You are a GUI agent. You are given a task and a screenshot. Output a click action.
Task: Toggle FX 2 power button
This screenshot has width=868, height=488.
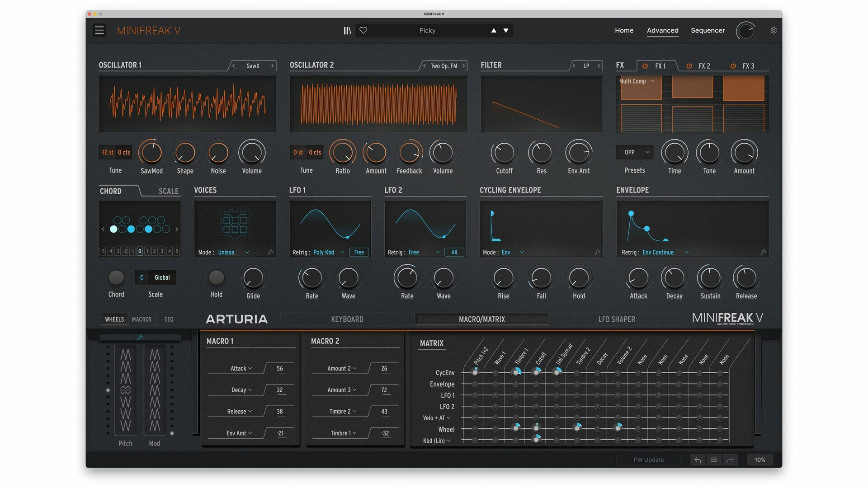coord(689,66)
